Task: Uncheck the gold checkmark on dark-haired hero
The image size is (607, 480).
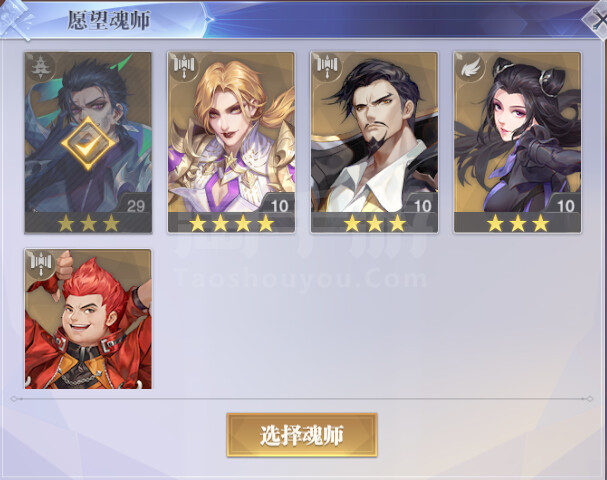Action: click(x=88, y=144)
